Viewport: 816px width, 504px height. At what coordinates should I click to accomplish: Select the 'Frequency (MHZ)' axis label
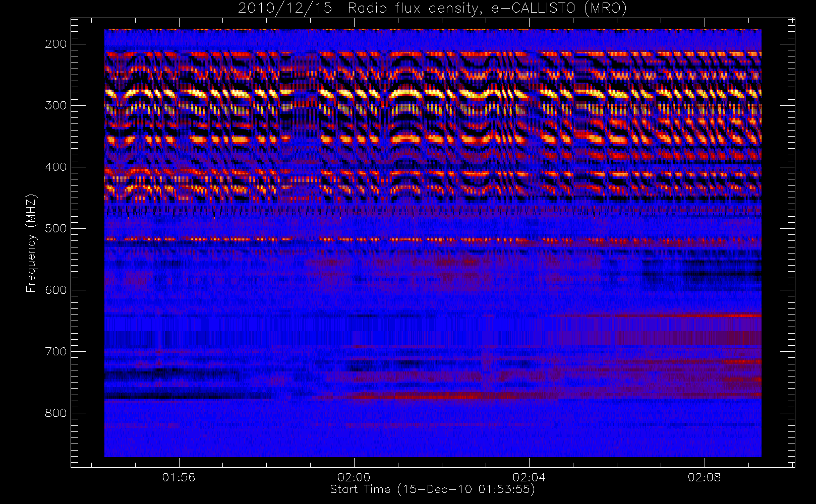coord(31,243)
